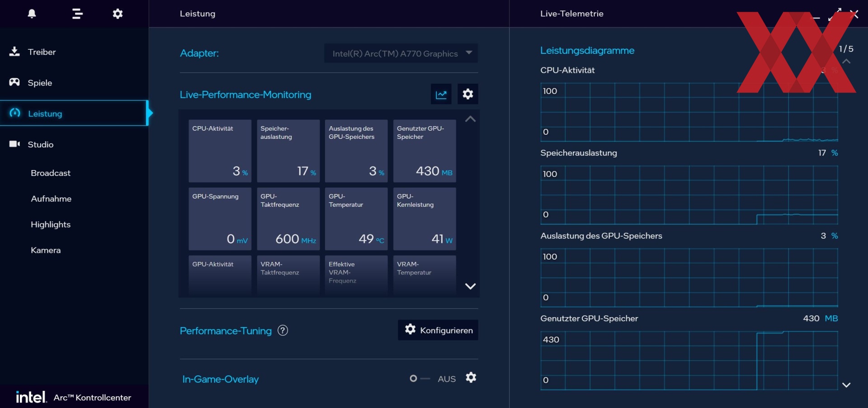
Task: Click the Speicherauslastung telemetry graph
Action: (x=689, y=195)
